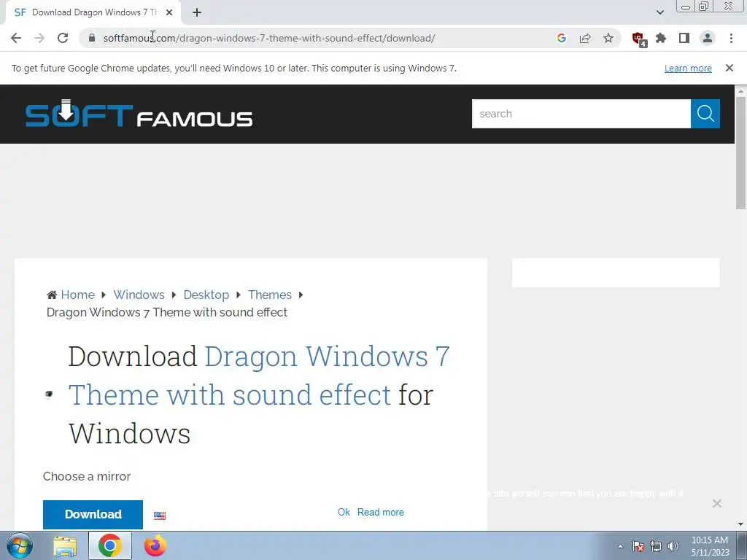Click the scrollbar down arrow
This screenshot has height=560, width=747.
tap(740, 524)
